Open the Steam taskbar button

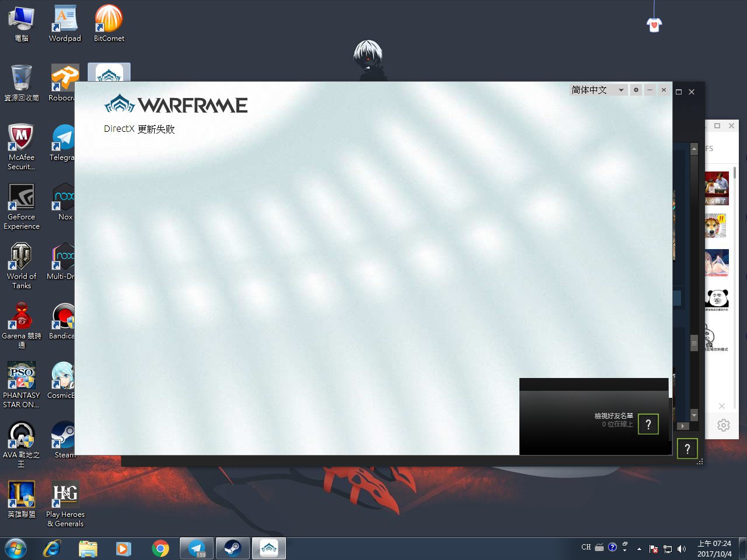click(x=233, y=548)
